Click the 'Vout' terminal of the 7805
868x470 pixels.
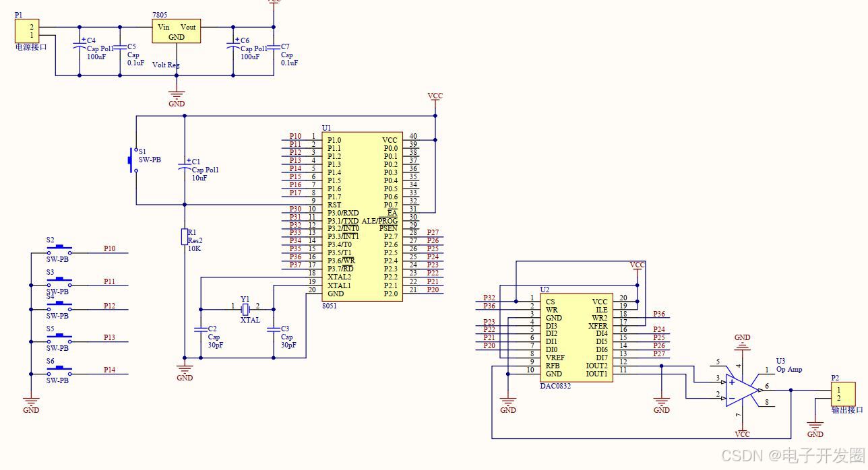[189, 27]
